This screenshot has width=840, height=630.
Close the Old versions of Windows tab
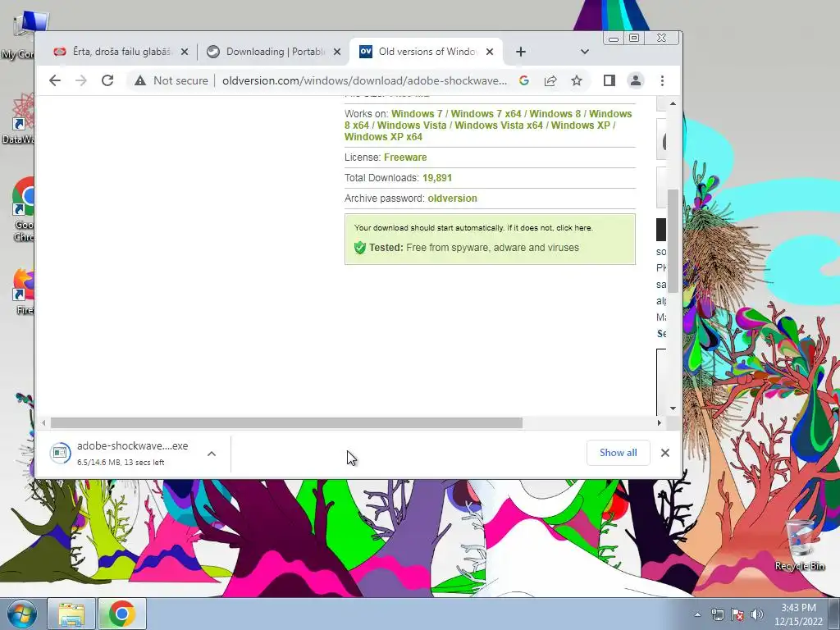pos(490,52)
